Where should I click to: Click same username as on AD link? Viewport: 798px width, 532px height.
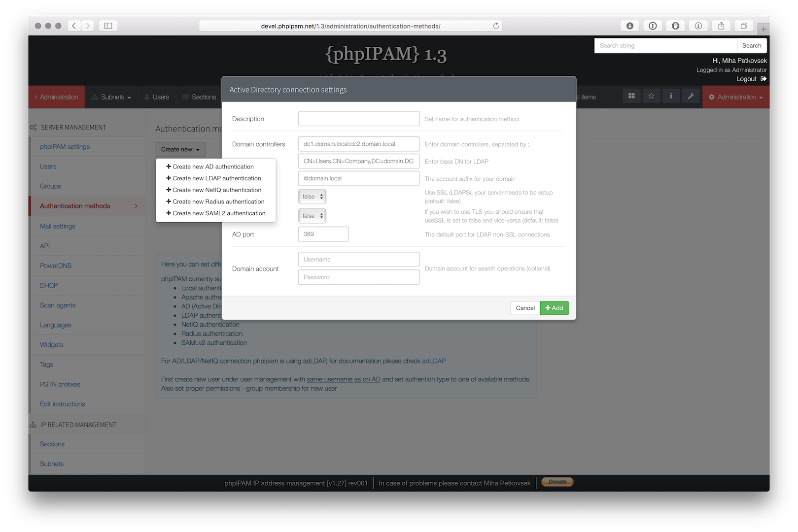[344, 379]
